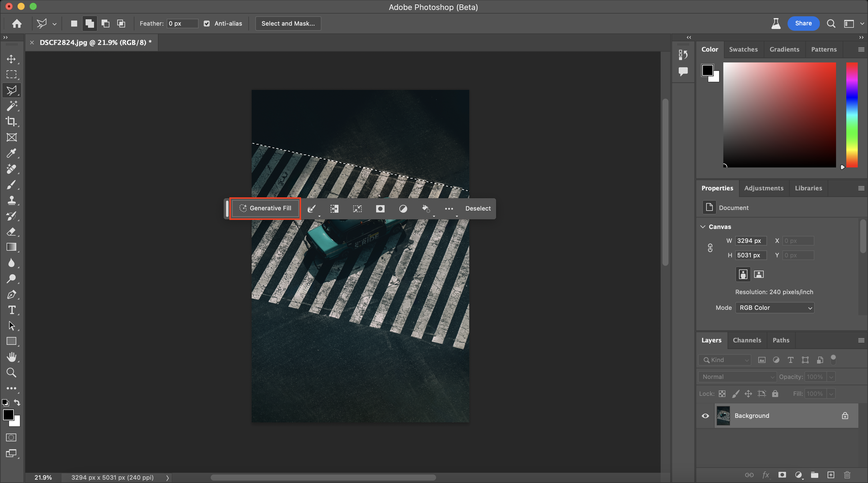Screen dimensions: 868x483
Task: Click the Deselect button
Action: pos(477,208)
